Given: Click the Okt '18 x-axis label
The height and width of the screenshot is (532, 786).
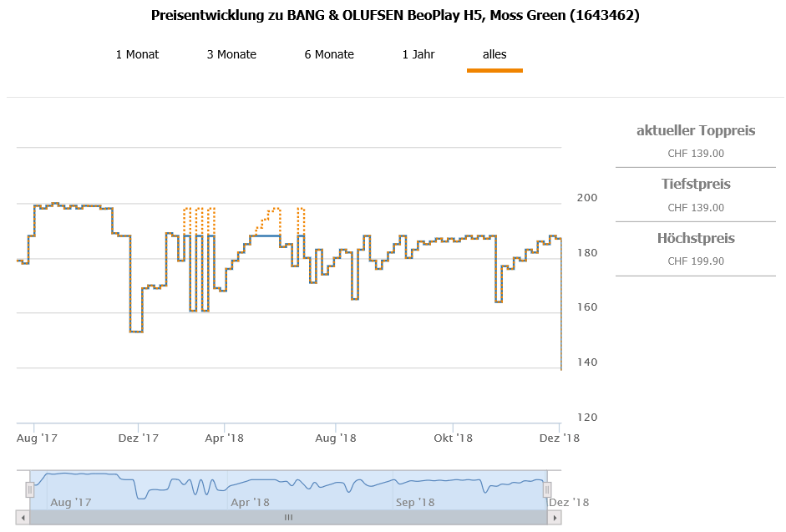Looking at the screenshot, I should (x=453, y=438).
